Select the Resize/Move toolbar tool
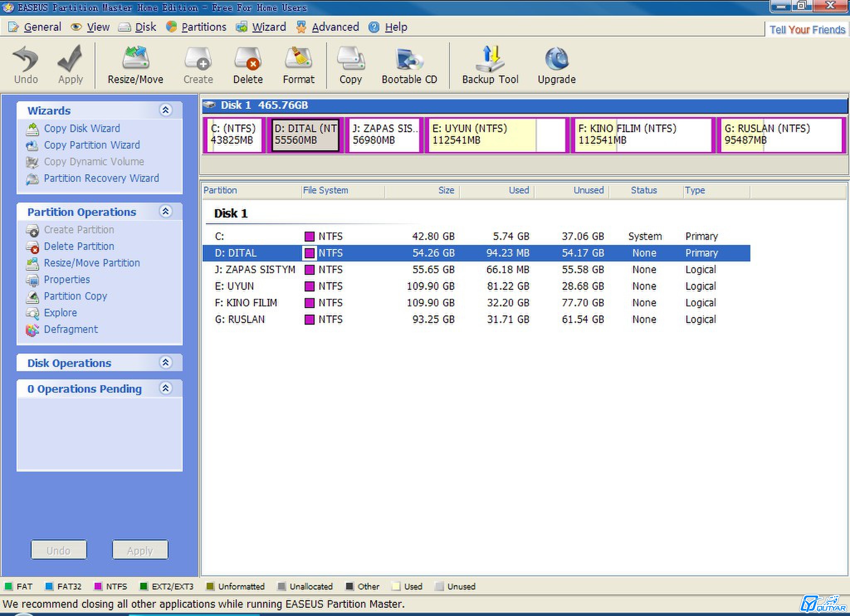The image size is (850, 616). (135, 65)
